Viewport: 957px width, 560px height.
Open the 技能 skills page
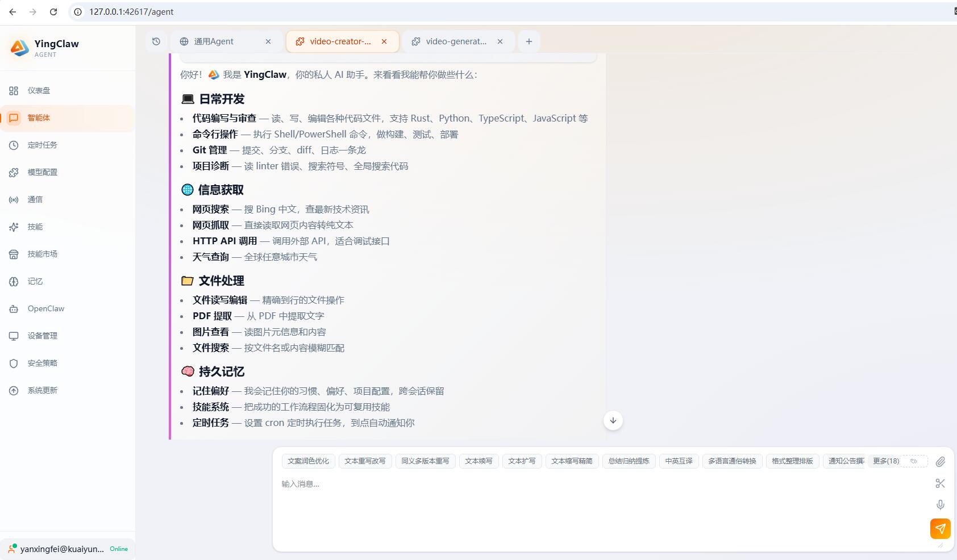pos(67,227)
